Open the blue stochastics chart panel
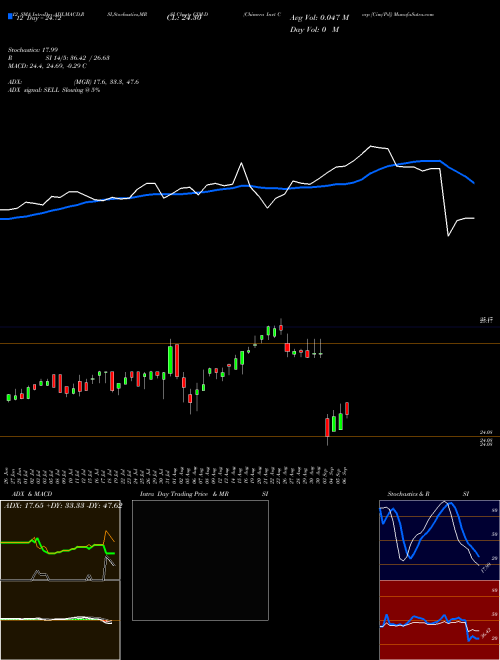The image size is (500, 660). pyautogui.click(x=439, y=540)
